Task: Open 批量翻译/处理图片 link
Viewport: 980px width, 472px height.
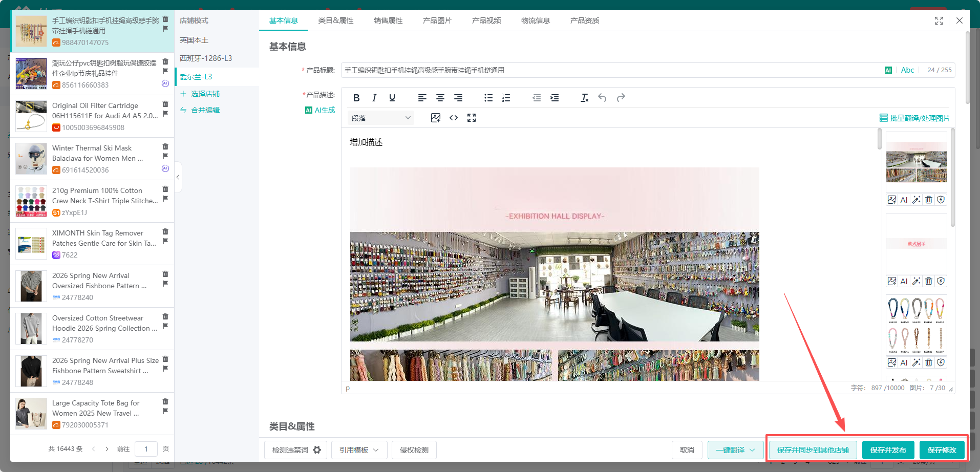Action: point(914,118)
